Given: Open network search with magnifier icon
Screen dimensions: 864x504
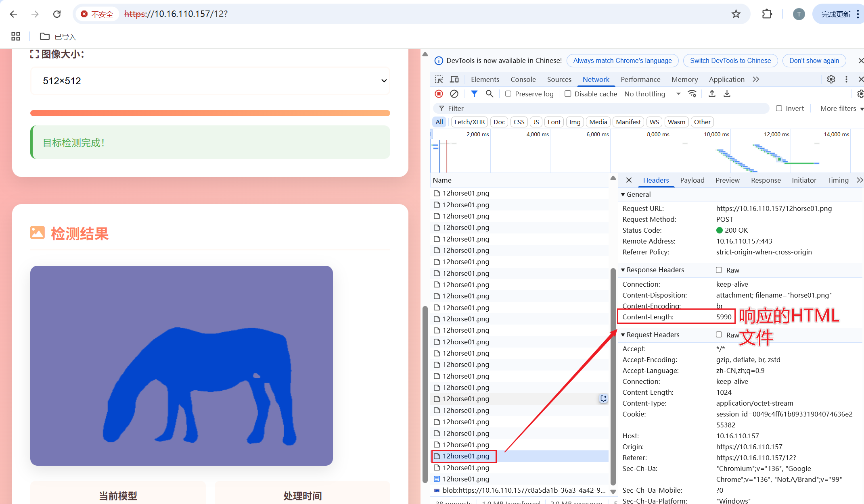Looking at the screenshot, I should 490,94.
